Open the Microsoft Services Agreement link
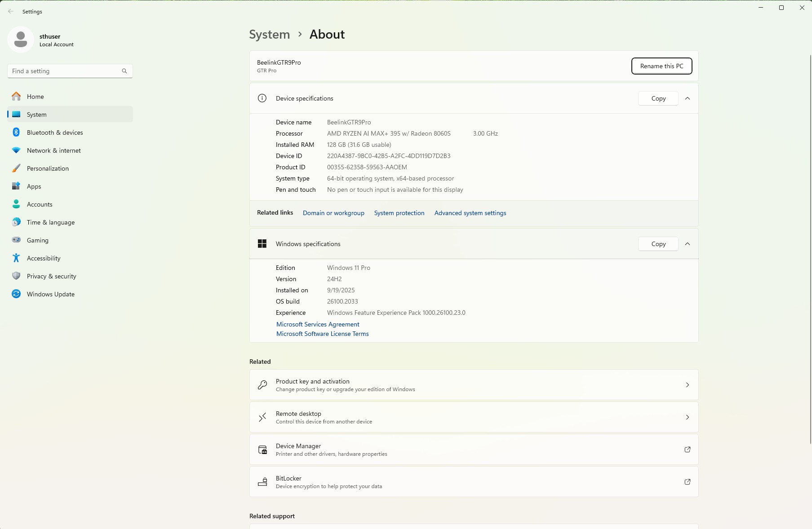 (318, 324)
